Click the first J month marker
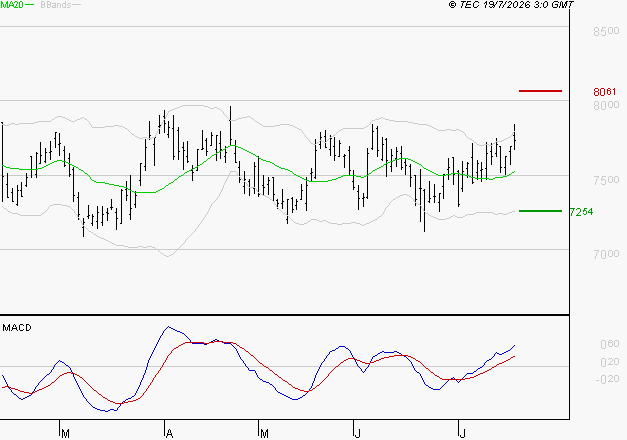This screenshot has width=627, height=440. 358,434
